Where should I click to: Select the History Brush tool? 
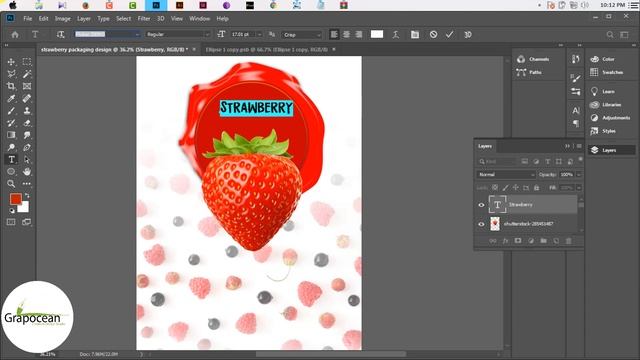tap(11, 123)
